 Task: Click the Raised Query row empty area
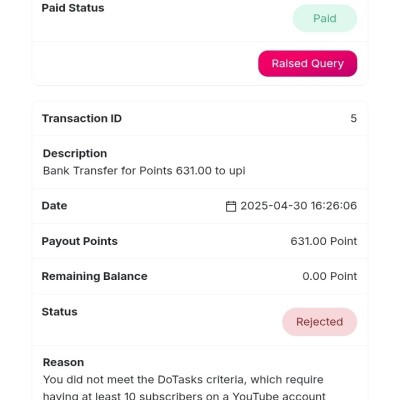pyautogui.click(x=145, y=64)
